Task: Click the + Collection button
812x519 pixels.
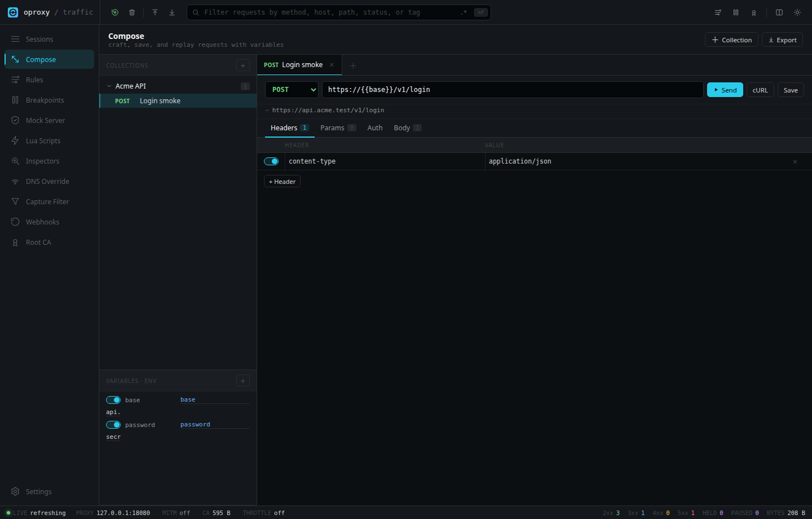Action: (731, 39)
